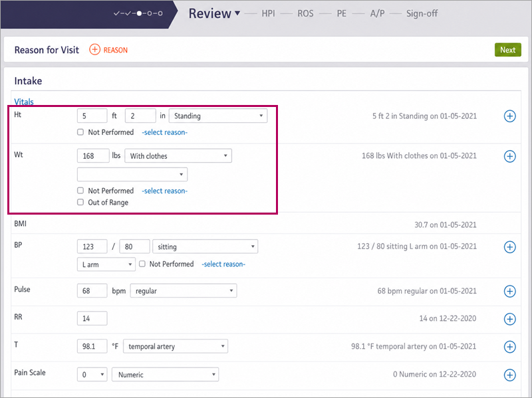The width and height of the screenshot is (532, 398).
Task: Tick the Out of Range checkbox
Action: pos(80,203)
